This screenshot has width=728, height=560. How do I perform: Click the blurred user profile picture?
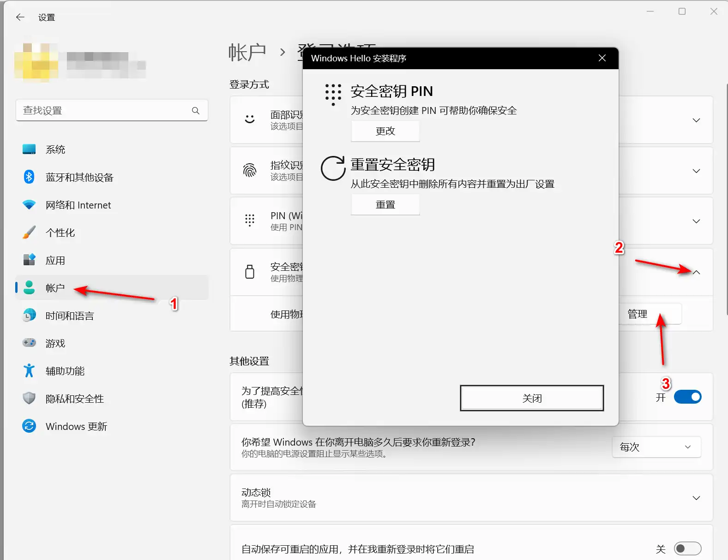click(36, 62)
